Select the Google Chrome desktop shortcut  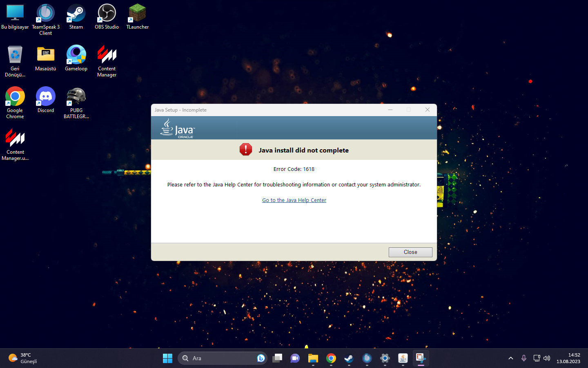[x=15, y=103]
